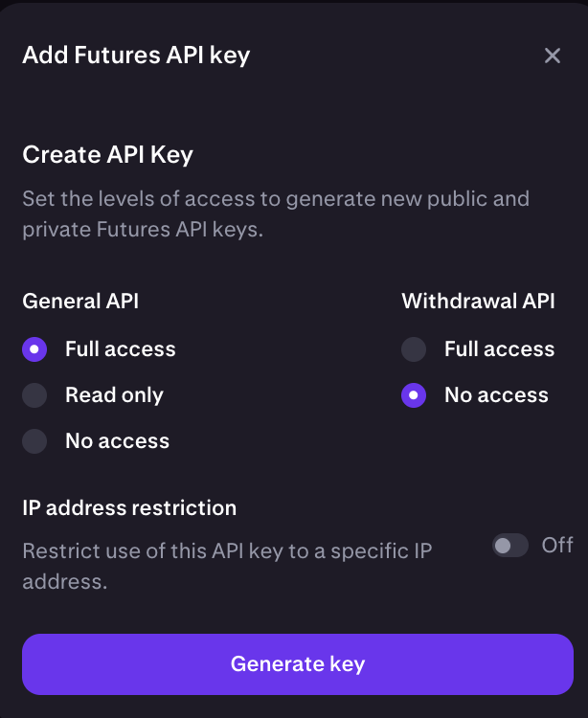Click the 'IP address restriction' heading

(x=129, y=507)
